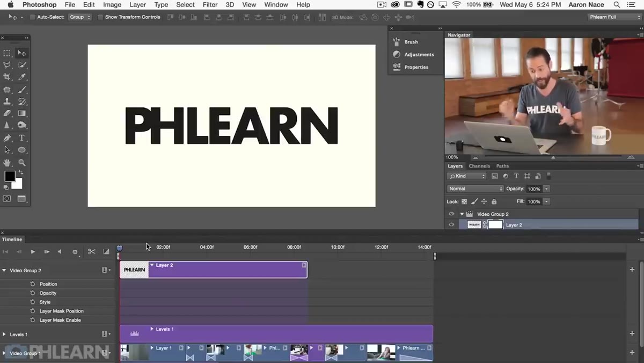644x363 pixels.
Task: Select the Crop tool
Action: pyautogui.click(x=7, y=77)
